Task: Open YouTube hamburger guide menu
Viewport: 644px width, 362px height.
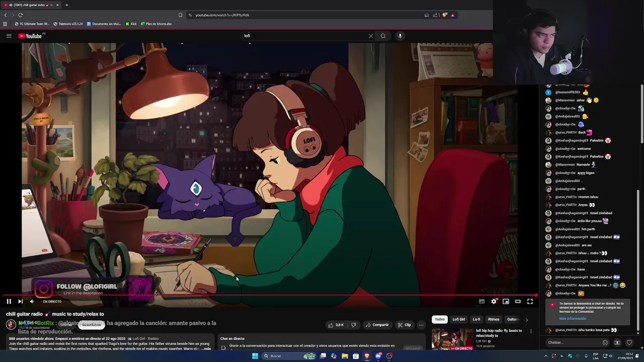Action: tap(9, 36)
